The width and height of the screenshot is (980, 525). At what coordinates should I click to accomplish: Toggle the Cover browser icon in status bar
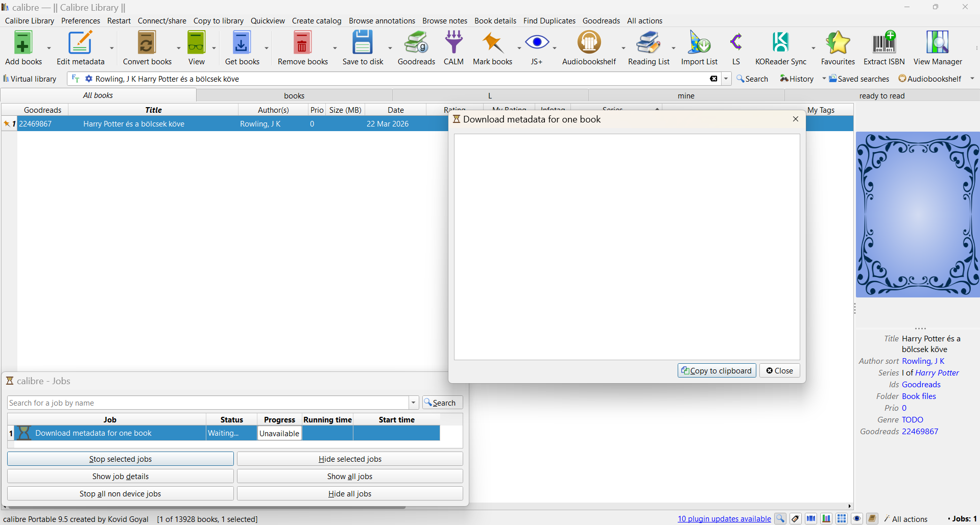[811, 519]
